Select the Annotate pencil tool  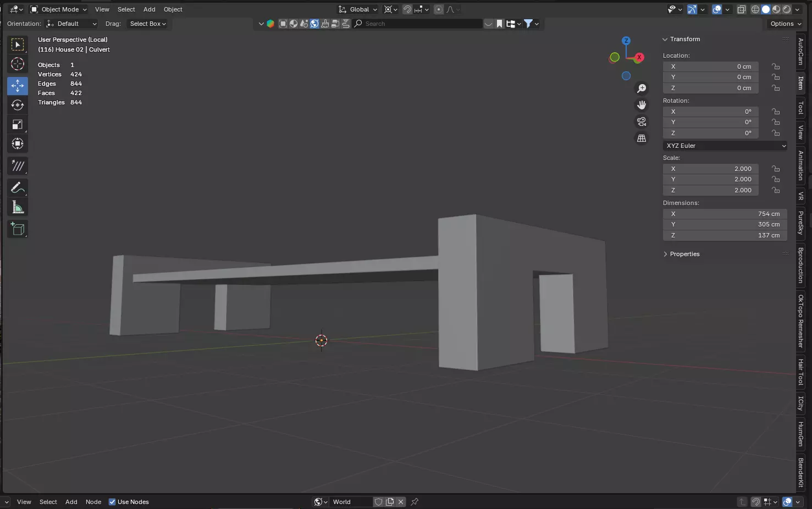(x=18, y=187)
